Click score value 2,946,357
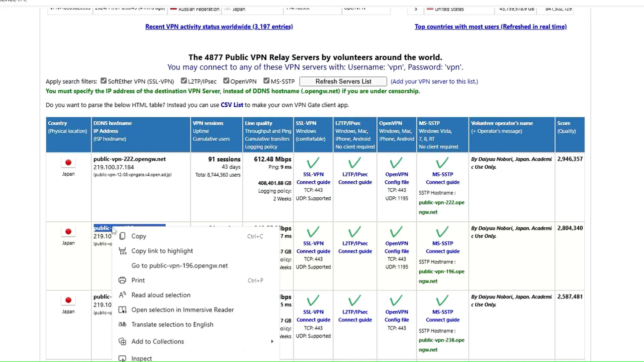 [570, 159]
